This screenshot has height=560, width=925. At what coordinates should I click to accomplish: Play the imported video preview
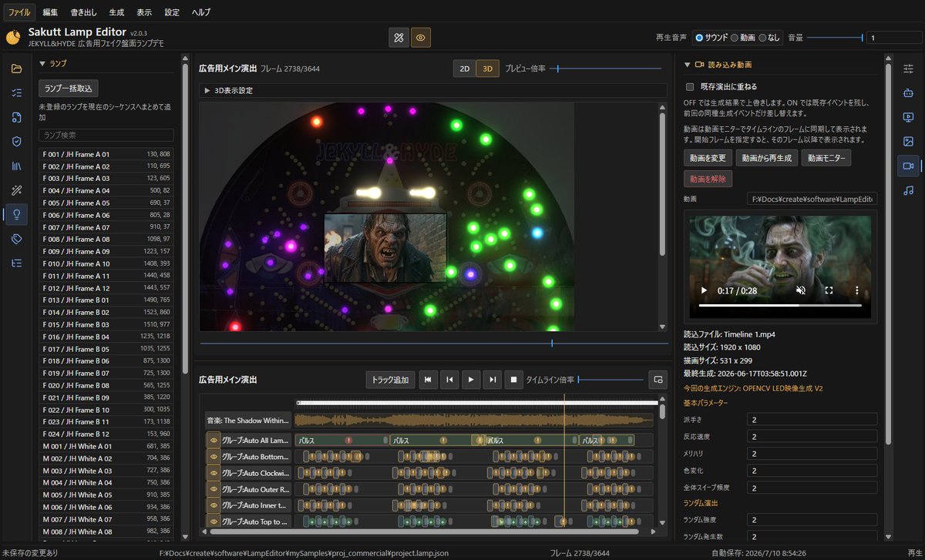(704, 290)
